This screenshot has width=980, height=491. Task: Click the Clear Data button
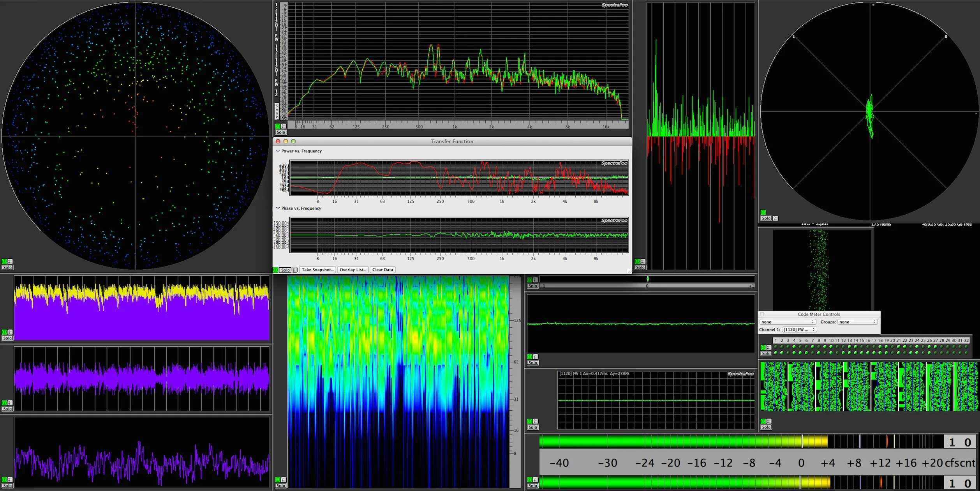pyautogui.click(x=382, y=270)
